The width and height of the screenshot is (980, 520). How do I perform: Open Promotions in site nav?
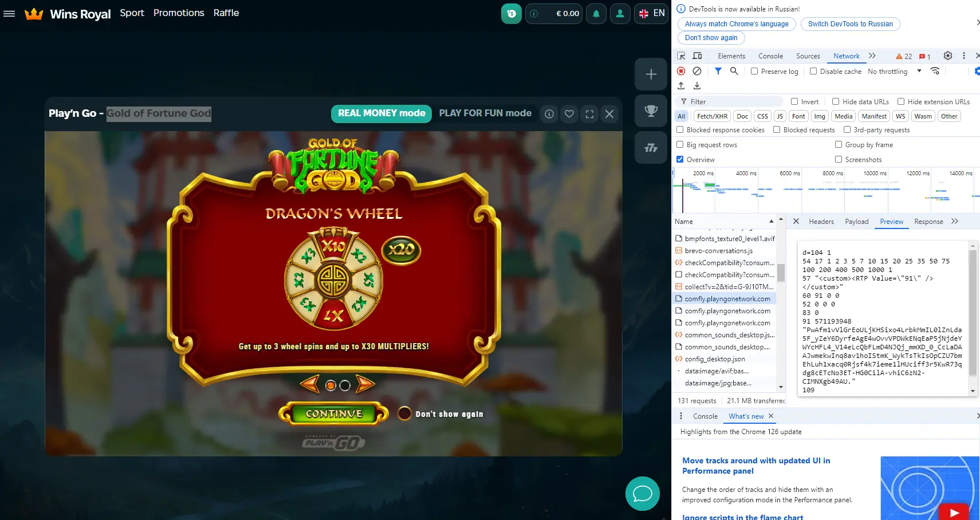(179, 13)
